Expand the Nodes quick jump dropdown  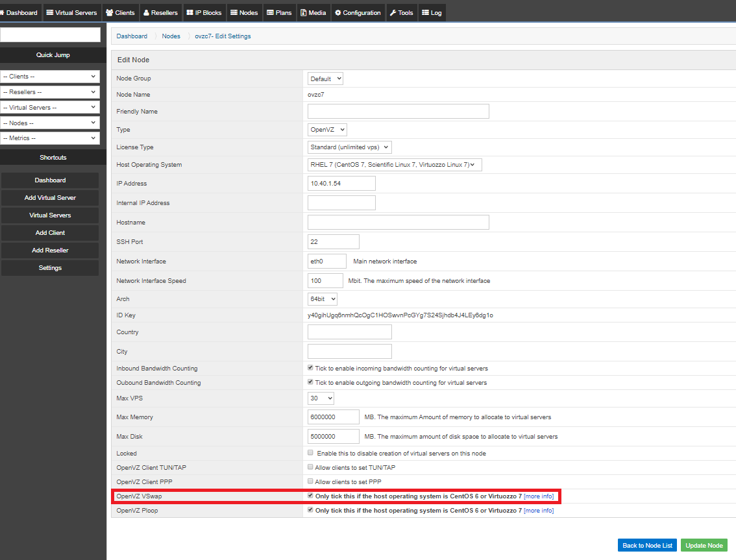(50, 123)
